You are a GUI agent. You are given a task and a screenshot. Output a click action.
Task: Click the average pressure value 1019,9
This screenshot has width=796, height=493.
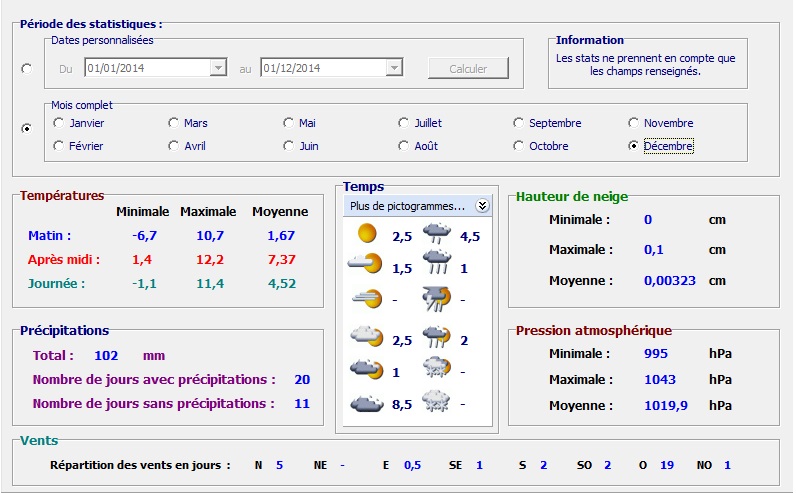666,405
